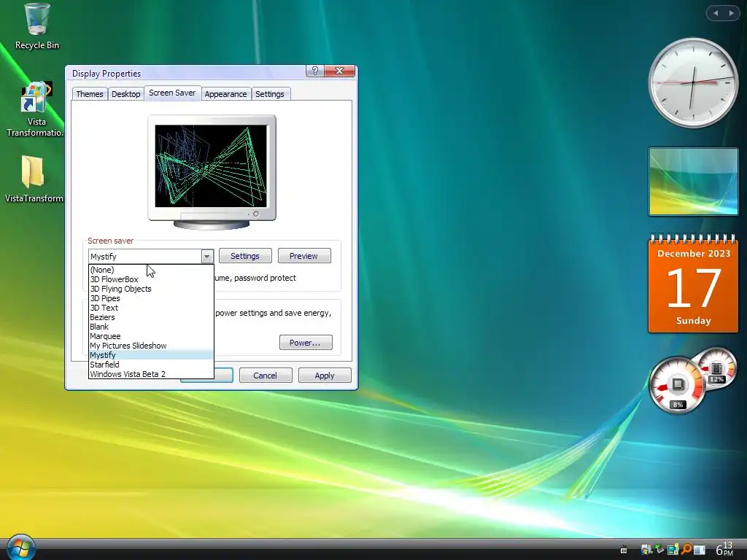
Task: Click the safely remove hardware tray icon
Action: pyautogui.click(x=659, y=549)
